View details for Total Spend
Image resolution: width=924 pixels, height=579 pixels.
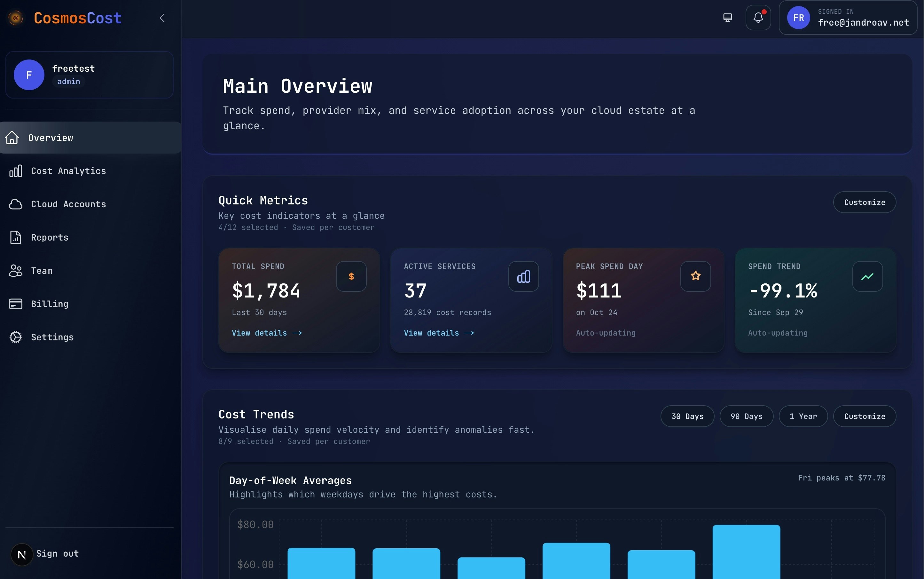pos(267,333)
